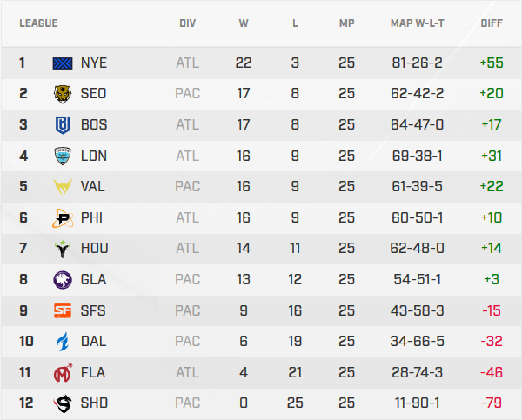Open the SHD team name link
This screenshot has height=420, width=522.
tap(94, 403)
